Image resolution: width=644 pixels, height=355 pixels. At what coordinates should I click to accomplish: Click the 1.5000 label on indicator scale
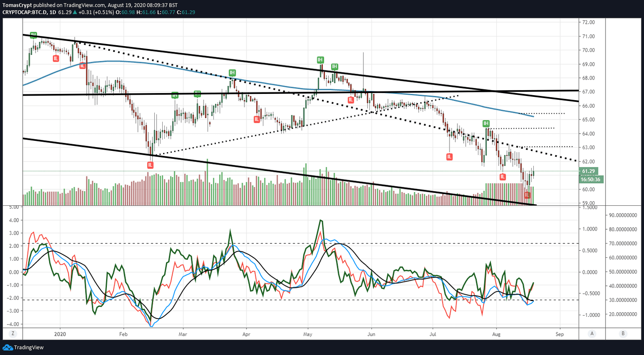590,208
